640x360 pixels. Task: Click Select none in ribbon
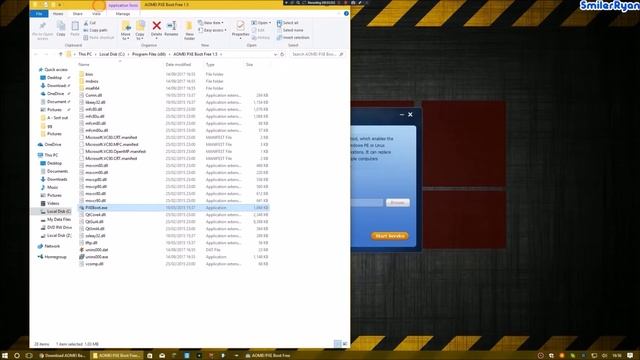coord(290,30)
